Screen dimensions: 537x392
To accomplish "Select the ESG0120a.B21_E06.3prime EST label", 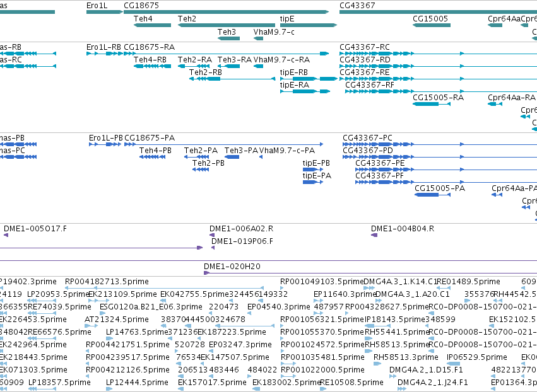I will coord(151,307).
